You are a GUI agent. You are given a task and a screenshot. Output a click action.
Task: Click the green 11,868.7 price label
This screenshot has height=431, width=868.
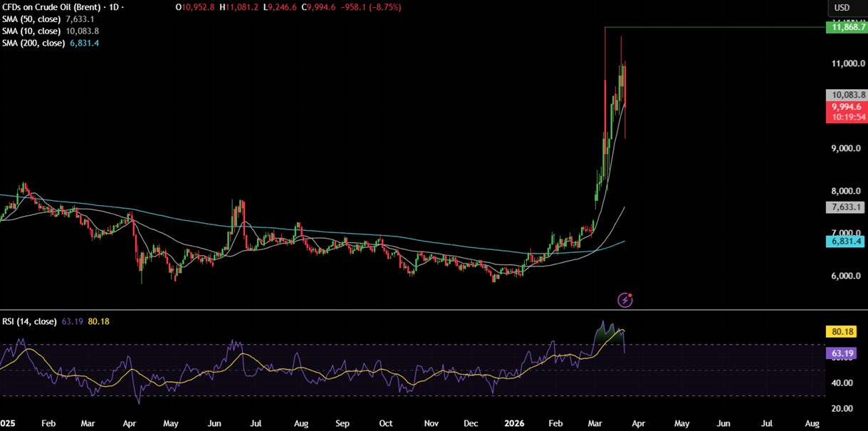[x=845, y=28]
